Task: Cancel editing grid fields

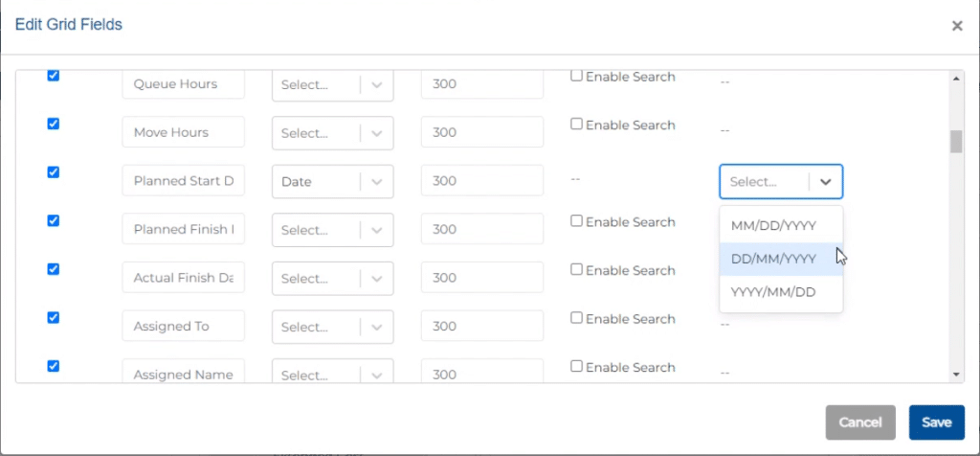Action: click(860, 422)
